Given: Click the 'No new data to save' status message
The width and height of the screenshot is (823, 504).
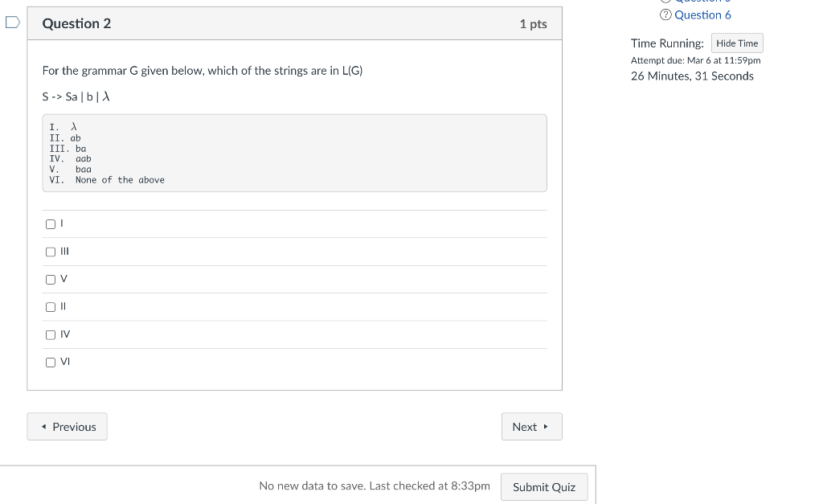Looking at the screenshot, I should pos(374,486).
